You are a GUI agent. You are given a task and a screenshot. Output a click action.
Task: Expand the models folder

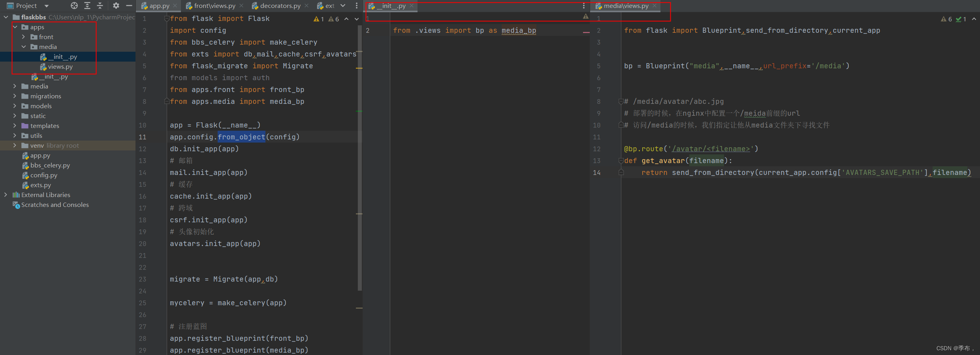pos(15,106)
